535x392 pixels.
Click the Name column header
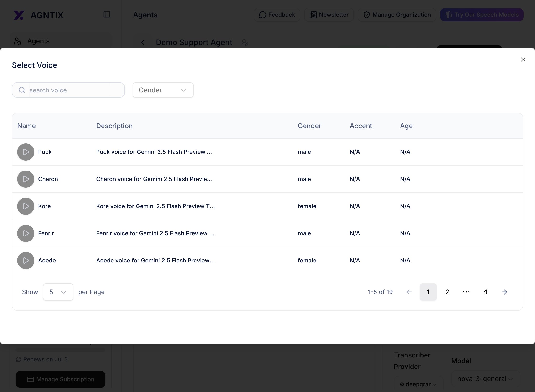[26, 126]
